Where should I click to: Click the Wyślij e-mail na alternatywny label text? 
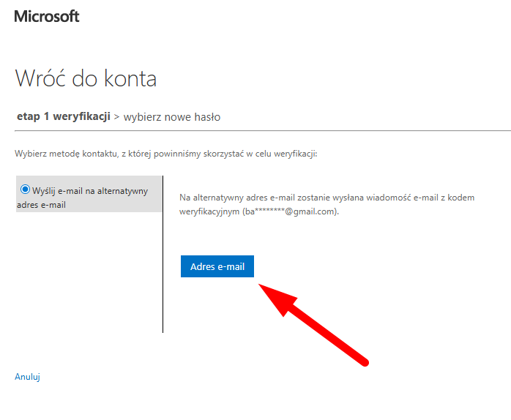(x=90, y=191)
